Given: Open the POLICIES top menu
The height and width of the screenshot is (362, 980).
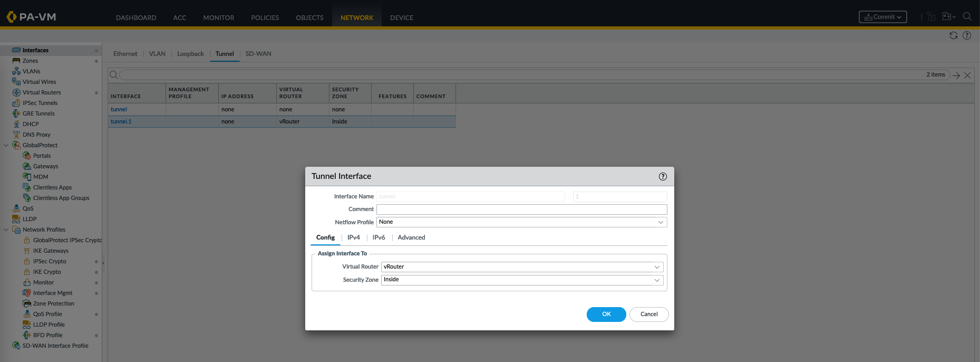Looking at the screenshot, I should (265, 17).
